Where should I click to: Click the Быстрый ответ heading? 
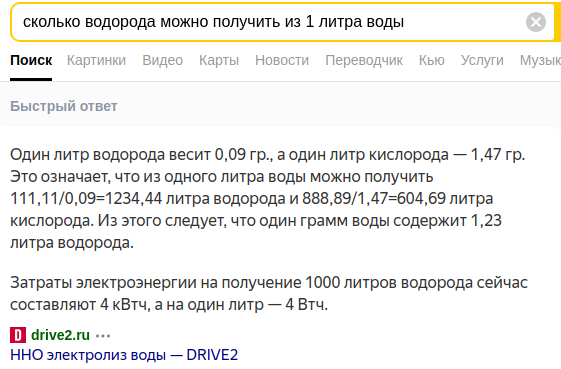click(x=64, y=106)
